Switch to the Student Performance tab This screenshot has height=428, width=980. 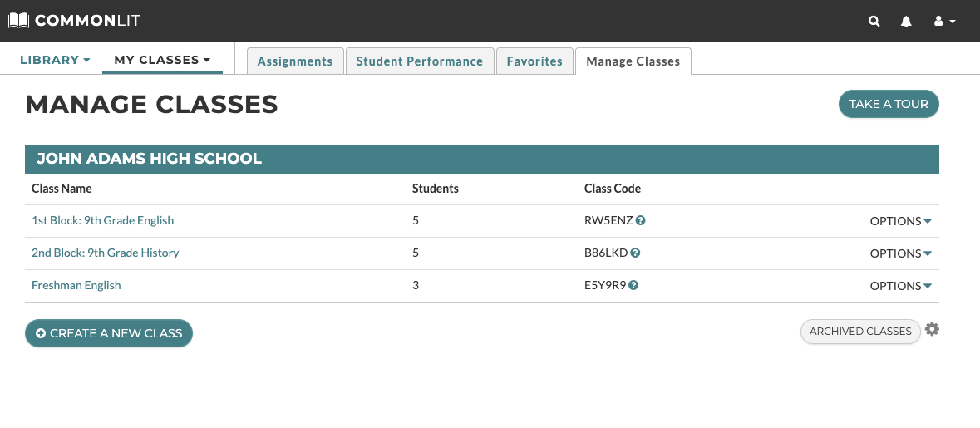420,61
